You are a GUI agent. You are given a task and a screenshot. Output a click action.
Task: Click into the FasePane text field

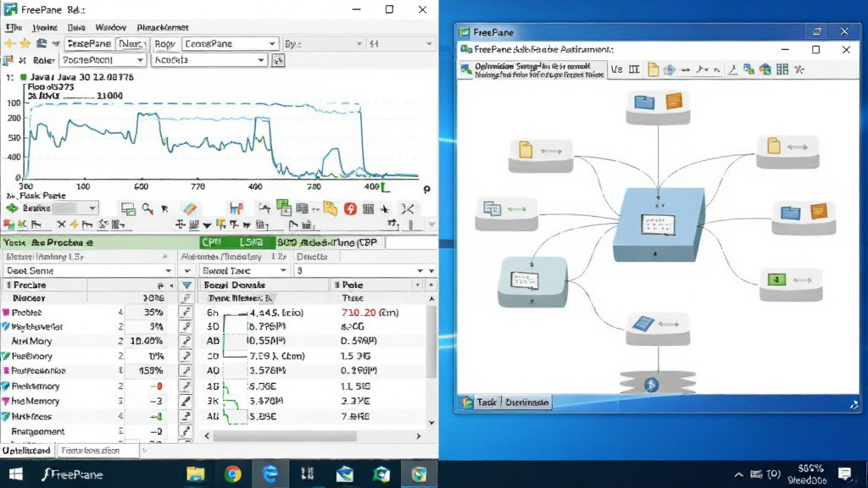(x=89, y=43)
